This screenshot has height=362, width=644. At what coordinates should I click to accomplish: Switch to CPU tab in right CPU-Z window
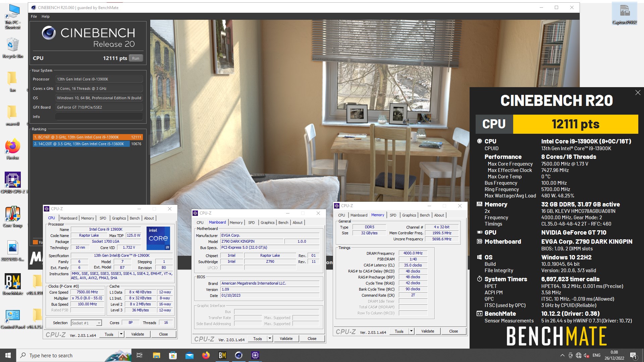341,215
